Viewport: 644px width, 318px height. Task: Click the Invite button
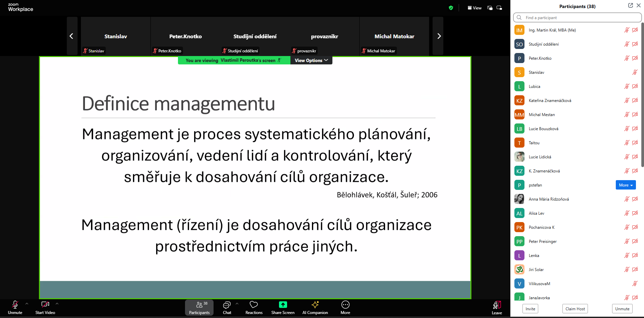[530, 309]
